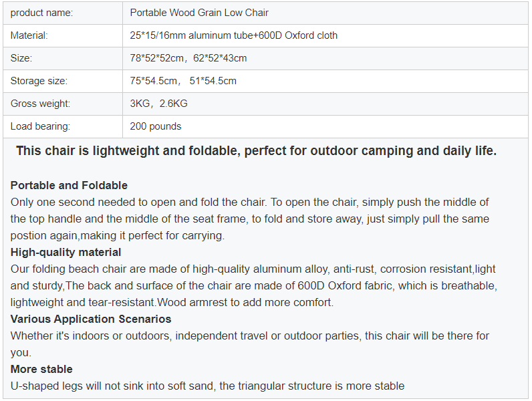Click the 'Gross weight:' label
This screenshot has width=532, height=401.
(40, 104)
